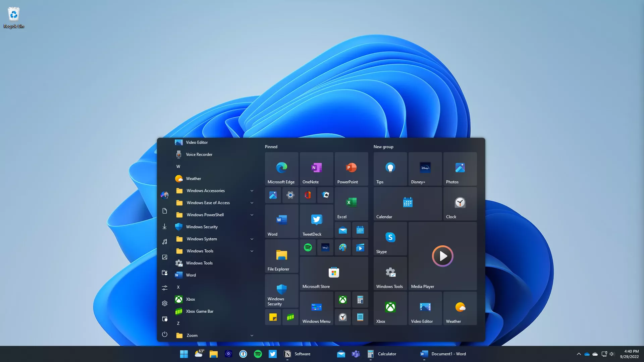This screenshot has width=644, height=362.
Task: Launch the OneNote pinned tile
Action: [316, 169]
